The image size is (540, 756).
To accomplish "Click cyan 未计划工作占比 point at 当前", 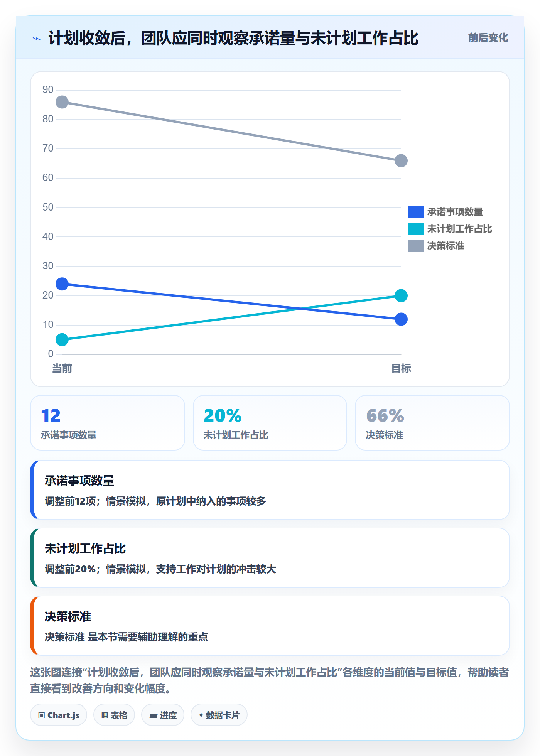I will point(62,340).
